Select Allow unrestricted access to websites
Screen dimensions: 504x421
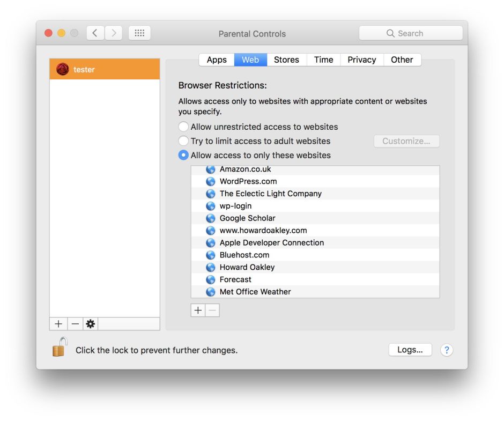(x=183, y=127)
